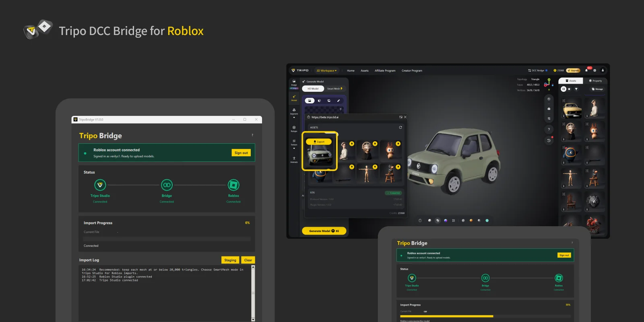Open the user profile icon
The width and height of the screenshot is (644, 322).
(603, 70)
